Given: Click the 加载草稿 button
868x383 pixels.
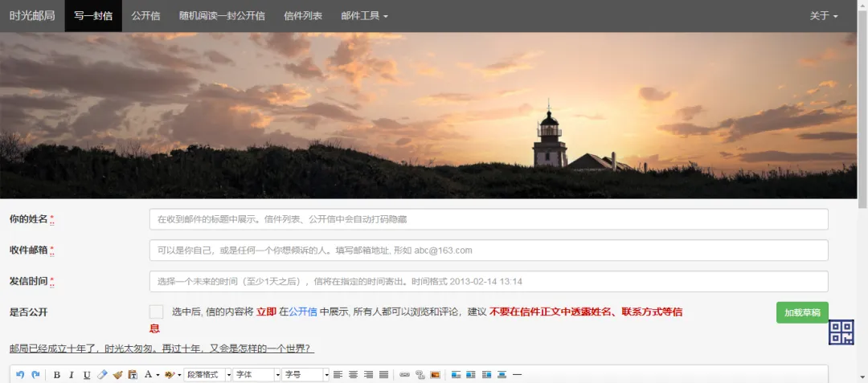Looking at the screenshot, I should (802, 312).
